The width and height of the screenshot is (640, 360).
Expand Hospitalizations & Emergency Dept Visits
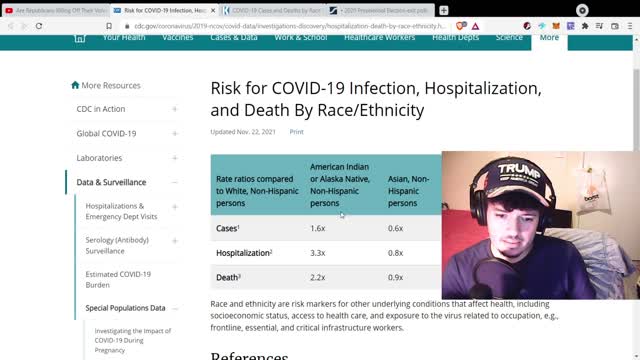[175, 207]
